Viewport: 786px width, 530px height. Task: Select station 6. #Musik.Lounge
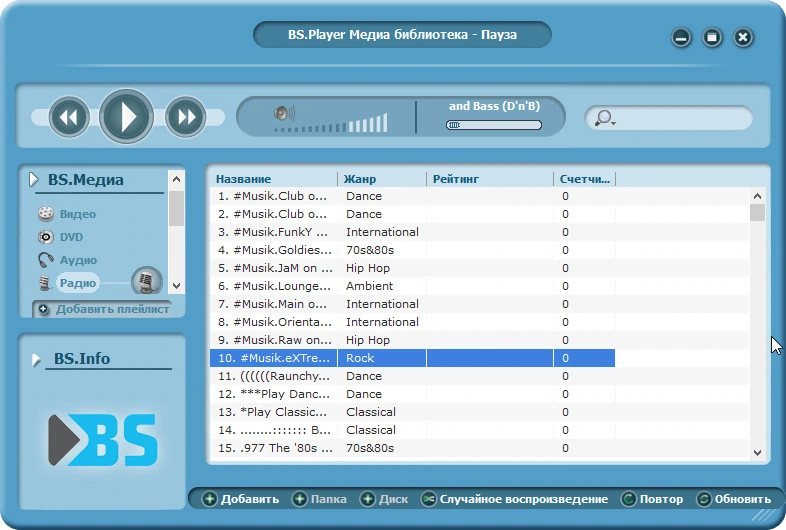coord(412,286)
